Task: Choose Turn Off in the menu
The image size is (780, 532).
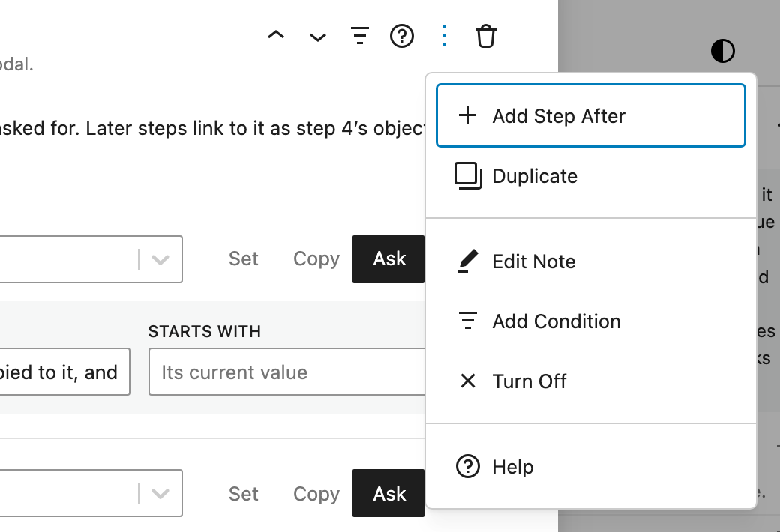Action: (590, 381)
